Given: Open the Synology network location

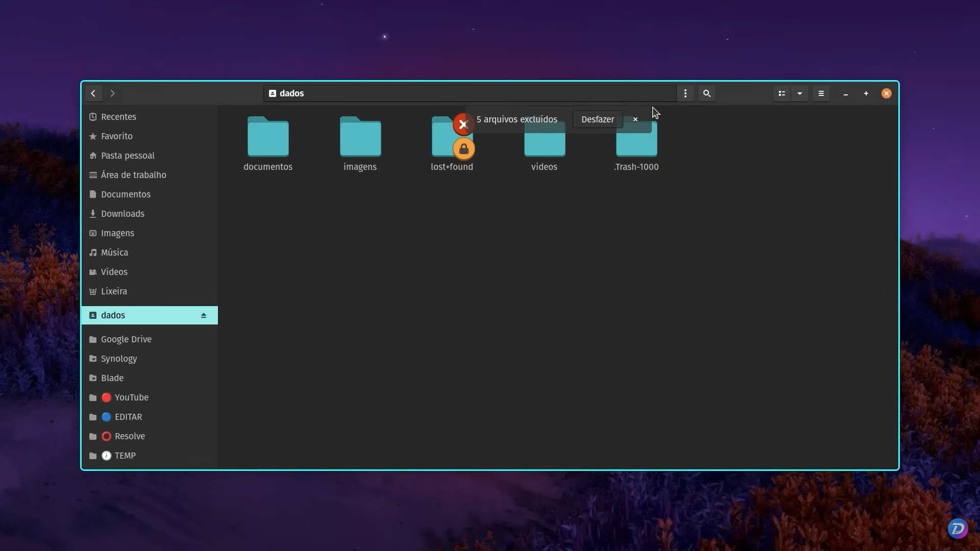Looking at the screenshot, I should click(x=118, y=358).
